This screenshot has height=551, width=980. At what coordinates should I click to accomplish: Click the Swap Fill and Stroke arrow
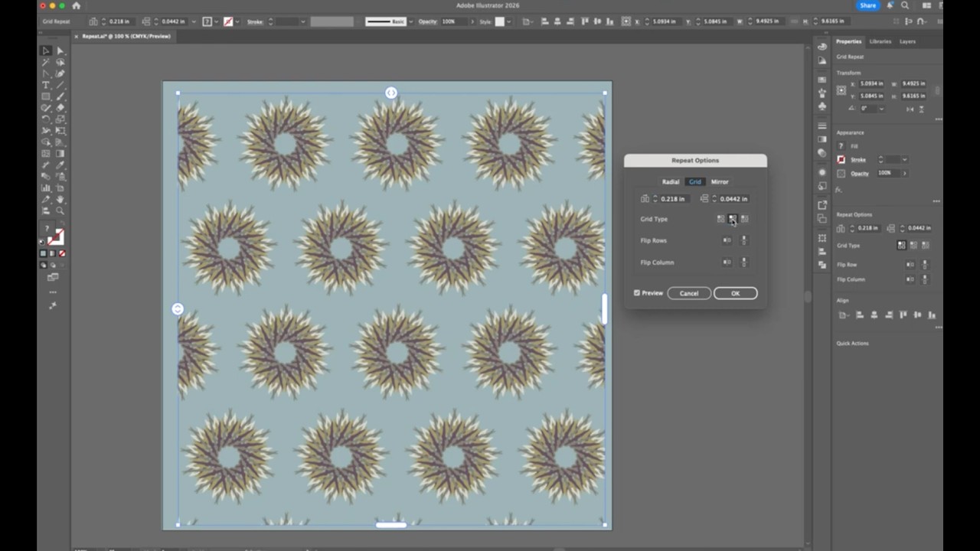63,222
